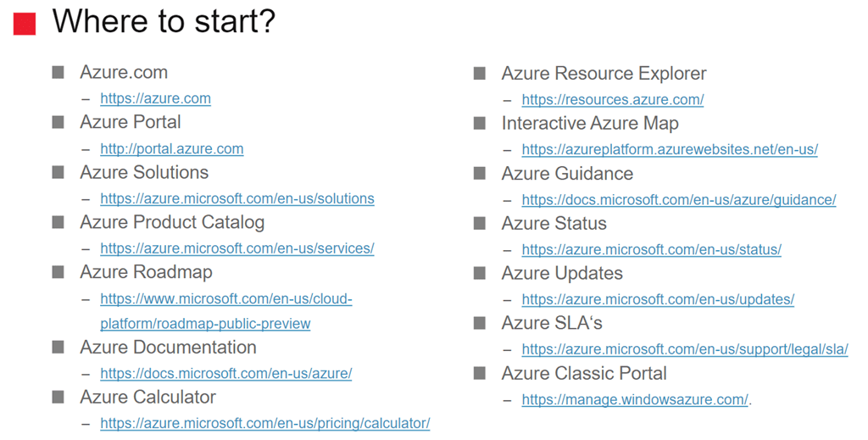Image resolution: width=868 pixels, height=440 pixels.
Task: Select the "Where to start?" heading text
Action: [x=164, y=22]
